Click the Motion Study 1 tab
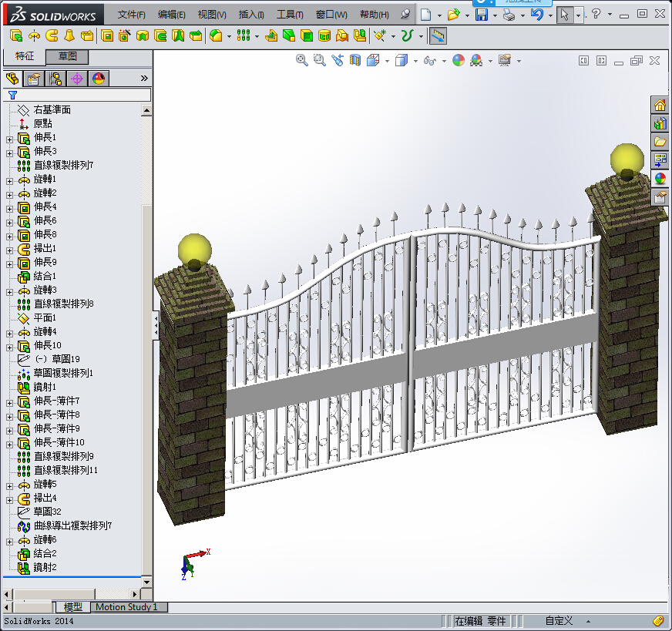Screen dimensions: 672x631 tap(128, 607)
